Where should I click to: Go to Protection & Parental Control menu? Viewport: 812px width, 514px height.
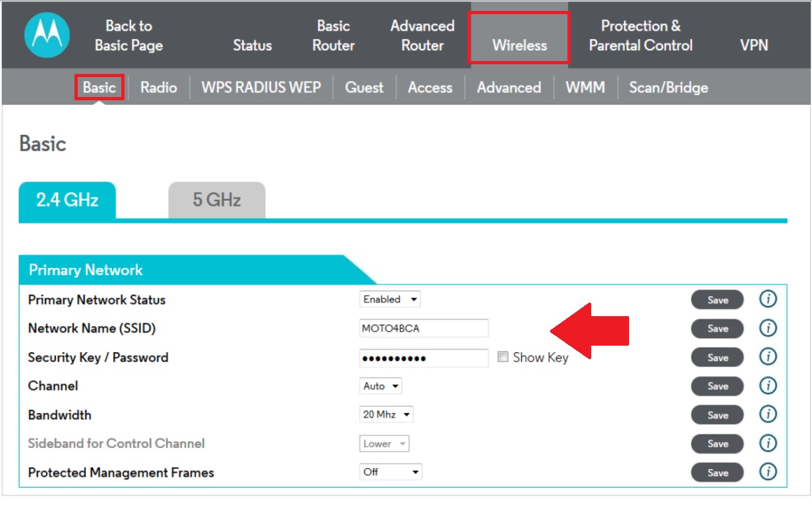pyautogui.click(x=641, y=35)
